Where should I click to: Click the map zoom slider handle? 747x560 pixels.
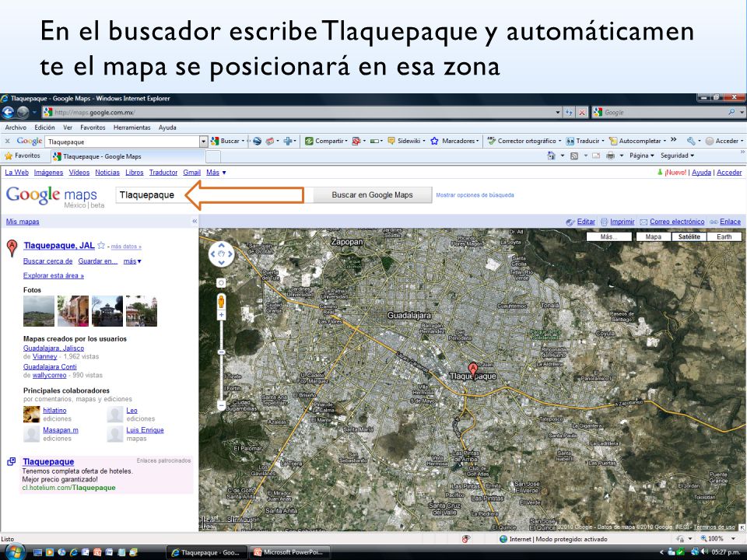pyautogui.click(x=221, y=352)
